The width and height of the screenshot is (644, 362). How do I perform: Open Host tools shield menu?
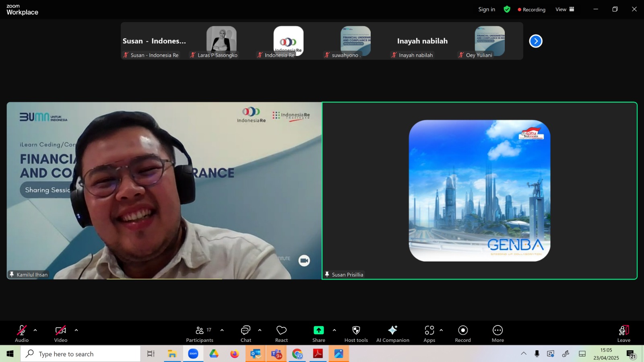[356, 334]
